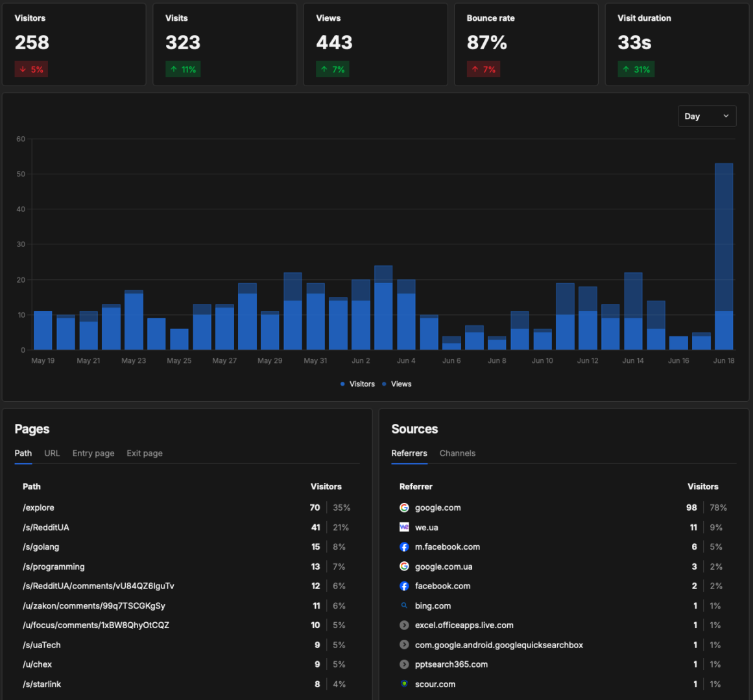753x700 pixels.
Task: Click the m.facebook.com Facebook icon
Action: pyautogui.click(x=404, y=547)
